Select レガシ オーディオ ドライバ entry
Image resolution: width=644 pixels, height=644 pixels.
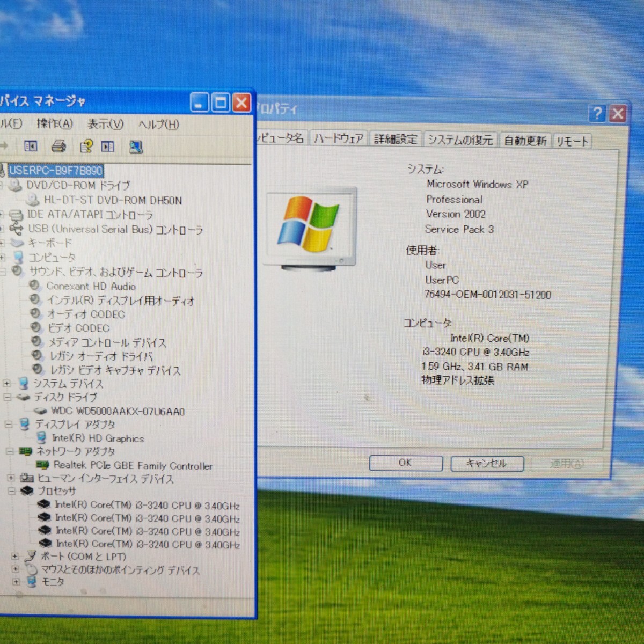[101, 356]
